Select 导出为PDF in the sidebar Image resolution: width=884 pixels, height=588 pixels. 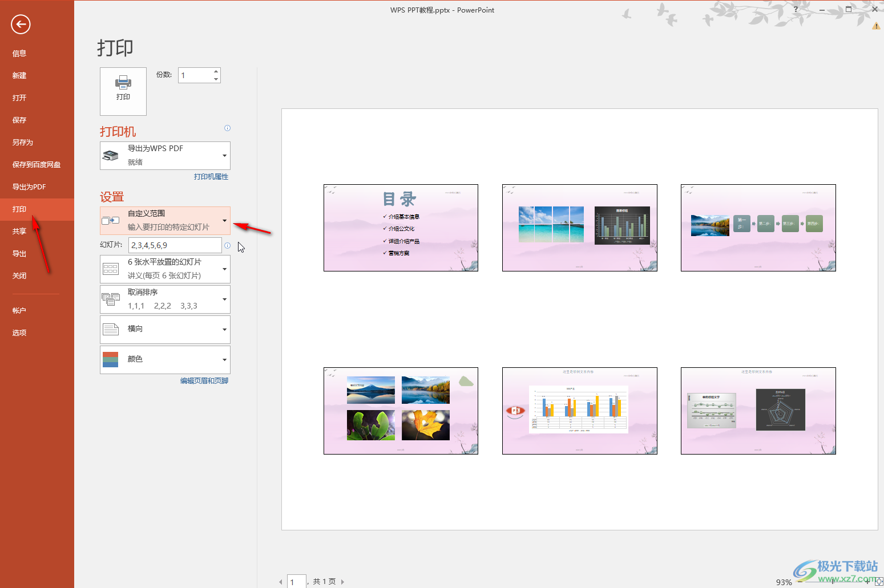[37, 186]
